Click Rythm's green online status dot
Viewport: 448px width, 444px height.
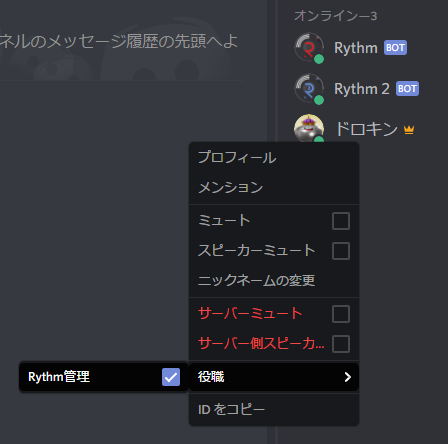pos(319,59)
